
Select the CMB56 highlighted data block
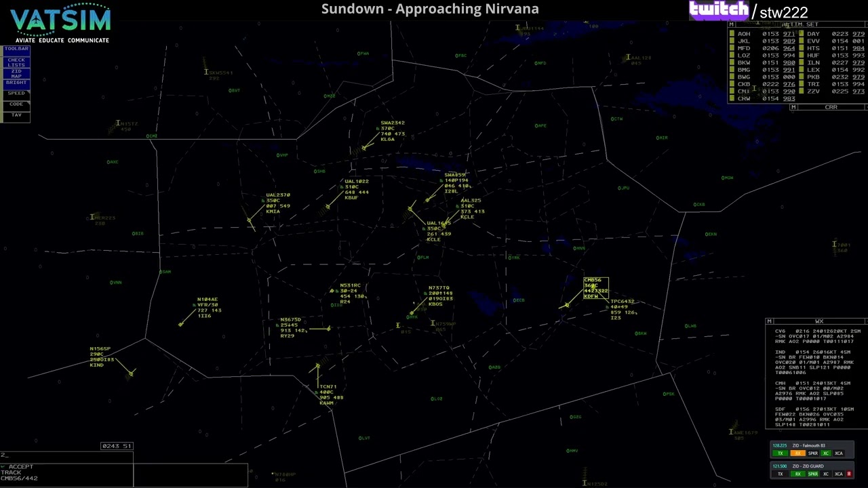595,288
